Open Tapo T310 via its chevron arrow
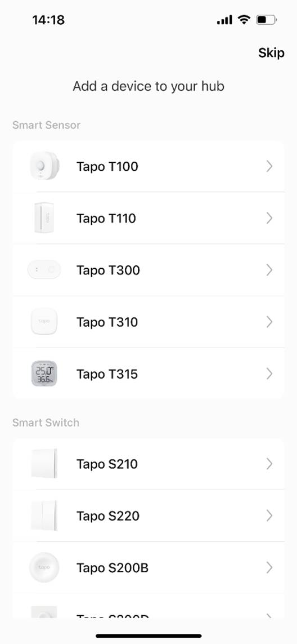This screenshot has width=297, height=644. point(269,322)
